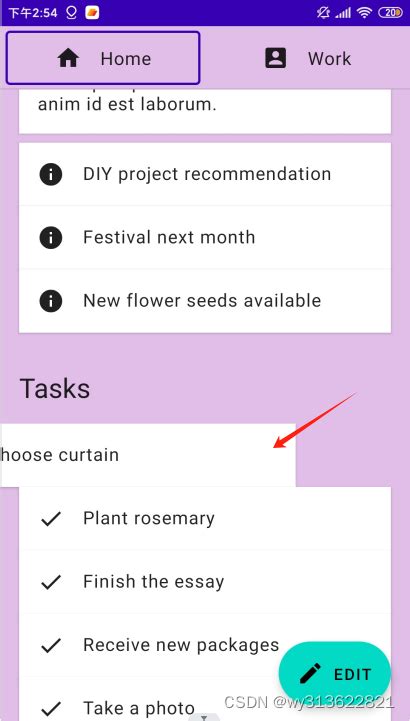The height and width of the screenshot is (721, 410).
Task: Select the swiped Choose curtain task
Action: (148, 455)
